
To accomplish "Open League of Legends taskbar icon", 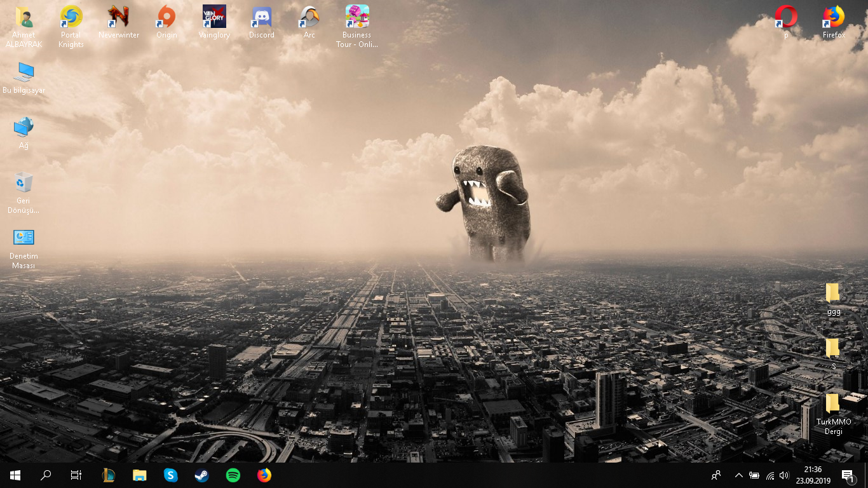I will click(x=109, y=475).
